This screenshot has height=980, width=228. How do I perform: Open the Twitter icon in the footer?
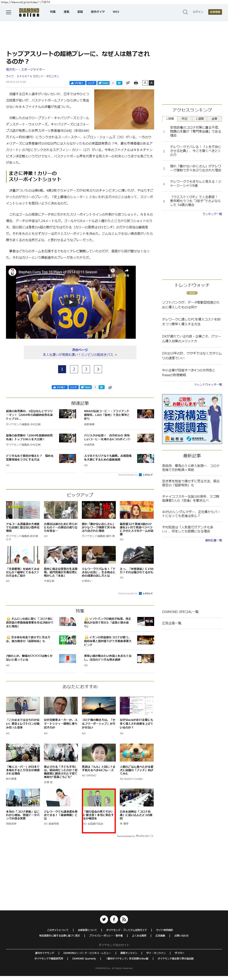point(104,919)
